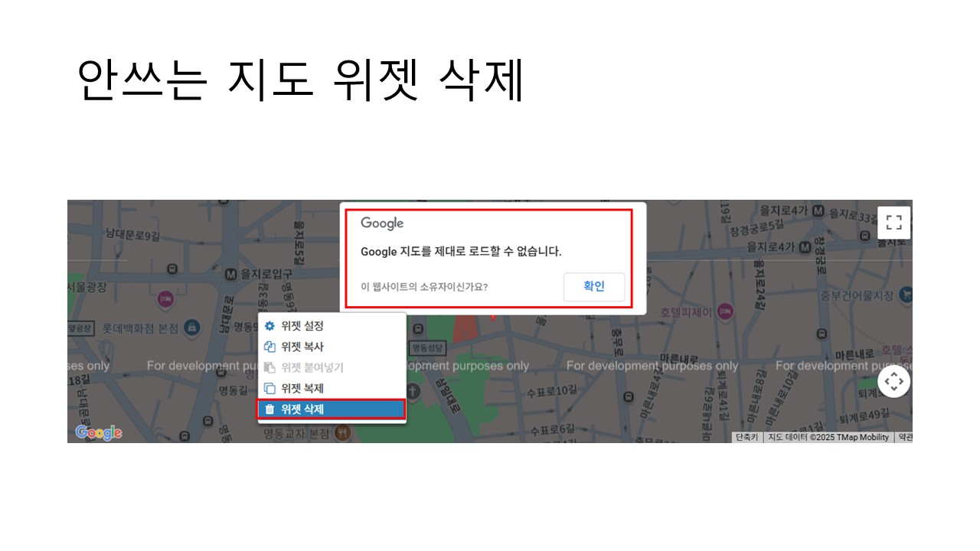Open the 단축키 keyboard shortcuts link

746,438
